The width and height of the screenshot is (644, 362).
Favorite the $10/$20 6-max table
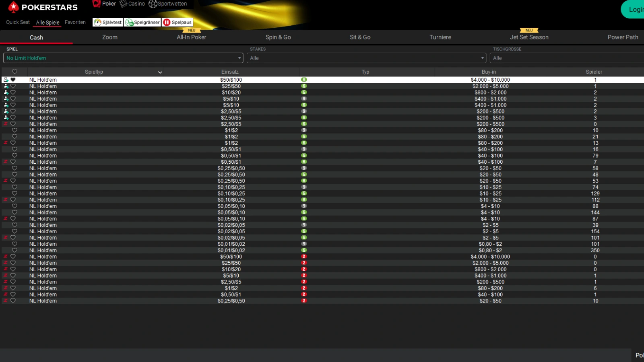13,93
